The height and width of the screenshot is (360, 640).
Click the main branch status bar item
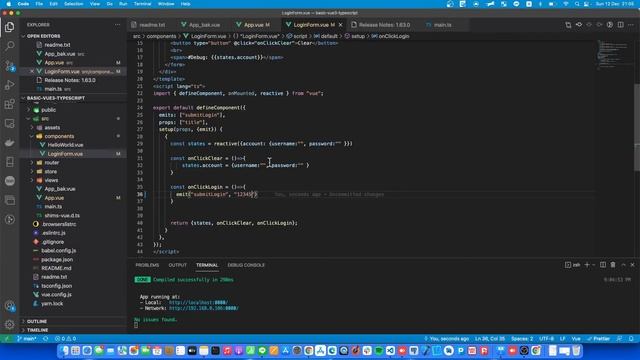27,339
